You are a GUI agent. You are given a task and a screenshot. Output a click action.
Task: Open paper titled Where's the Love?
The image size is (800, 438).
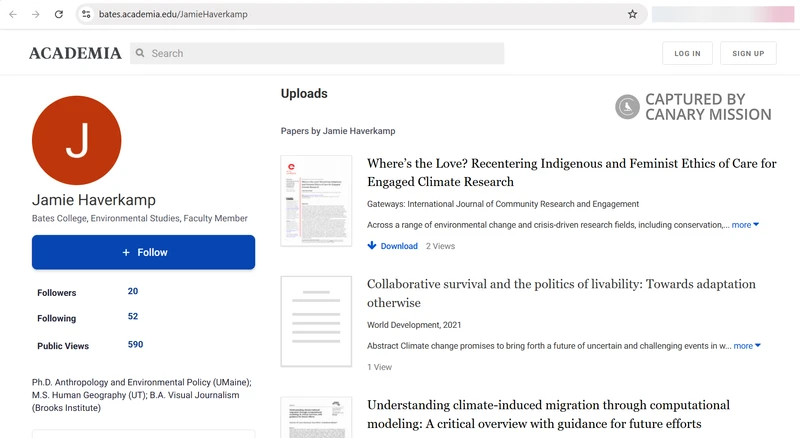point(571,173)
